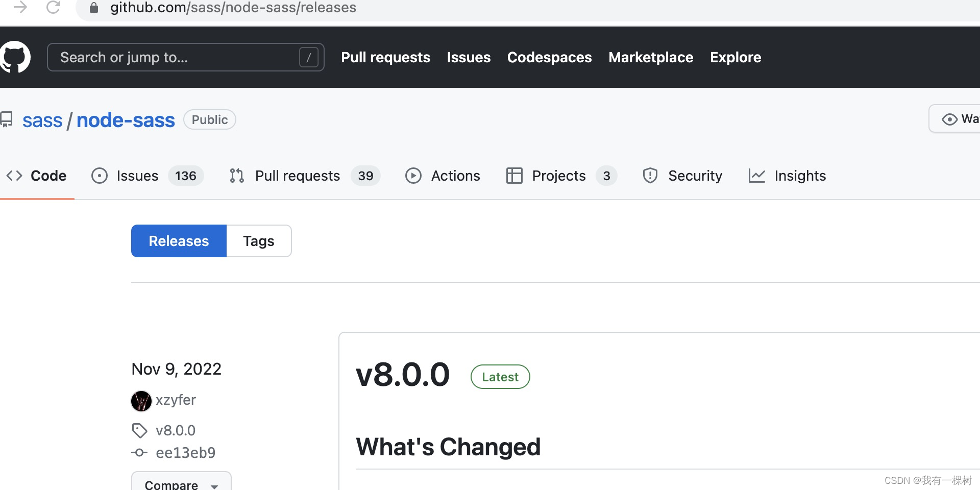The width and height of the screenshot is (980, 490).
Task: Switch to the Tags tab
Action: (x=258, y=241)
